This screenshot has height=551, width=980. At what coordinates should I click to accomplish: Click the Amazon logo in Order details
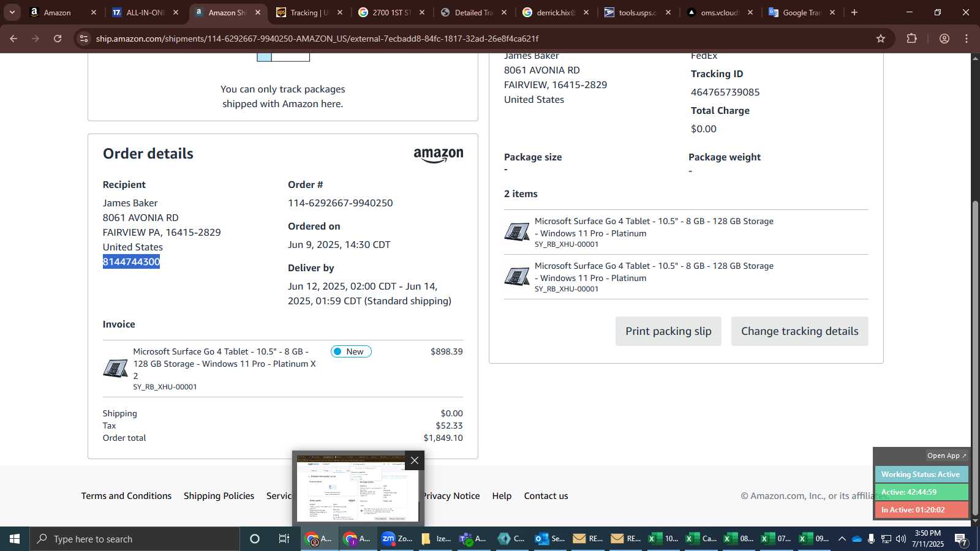coord(439,155)
